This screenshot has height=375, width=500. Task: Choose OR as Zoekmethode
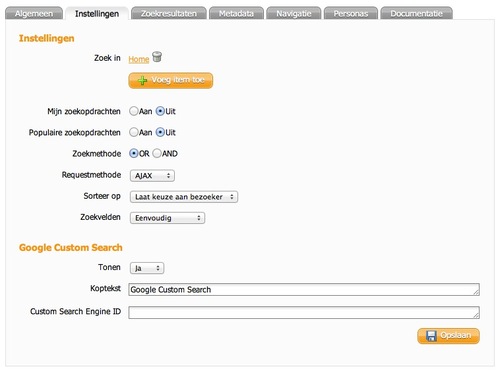tap(134, 153)
